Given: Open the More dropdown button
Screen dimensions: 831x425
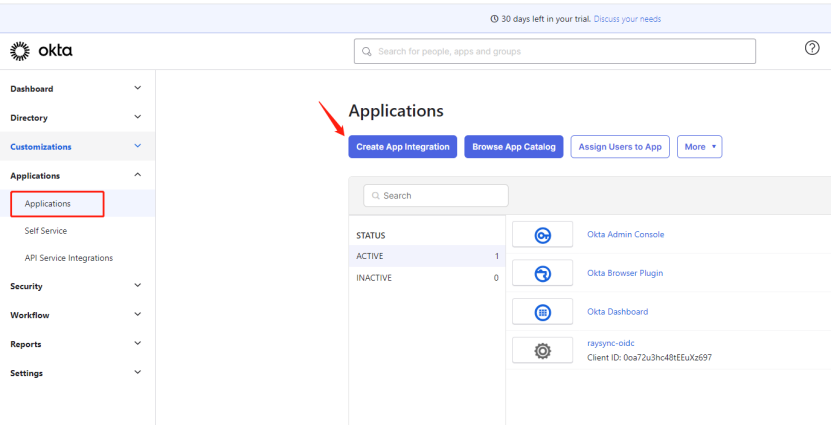Looking at the screenshot, I should [699, 147].
